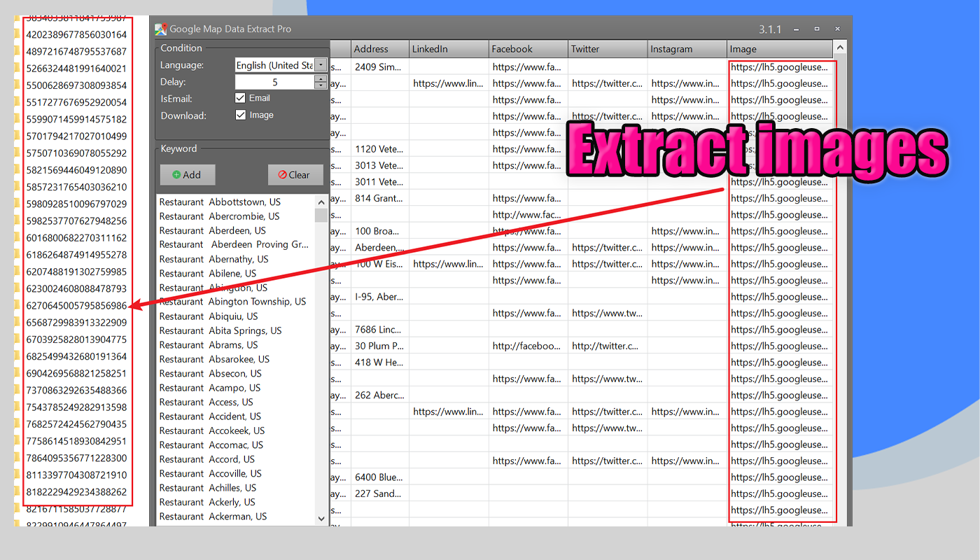
Task: Click address cell 1120 Vete...
Action: [379, 149]
